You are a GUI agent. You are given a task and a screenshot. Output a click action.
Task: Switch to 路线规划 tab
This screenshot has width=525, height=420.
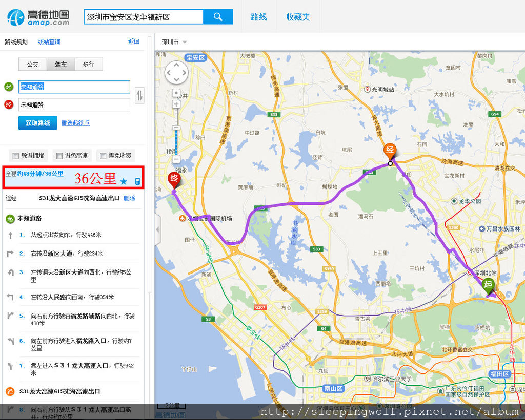click(16, 42)
